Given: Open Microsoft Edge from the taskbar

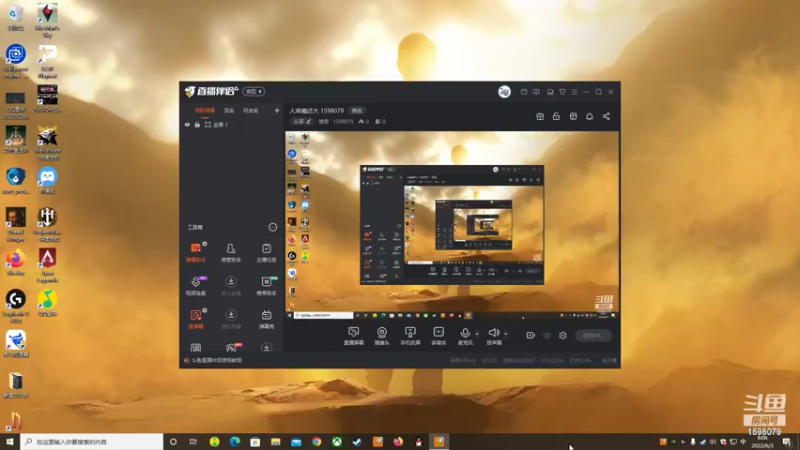Looking at the screenshot, I should 235,441.
